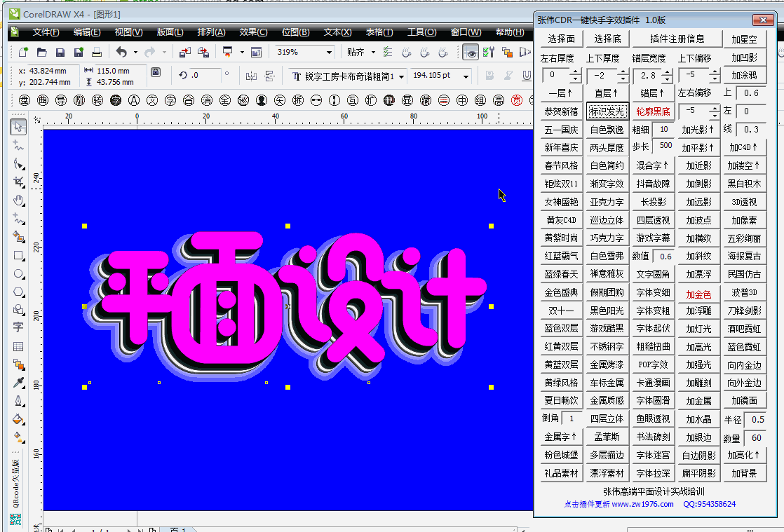Click the 半径 0.5 value field
This screenshot has height=532, width=784.
click(x=756, y=420)
